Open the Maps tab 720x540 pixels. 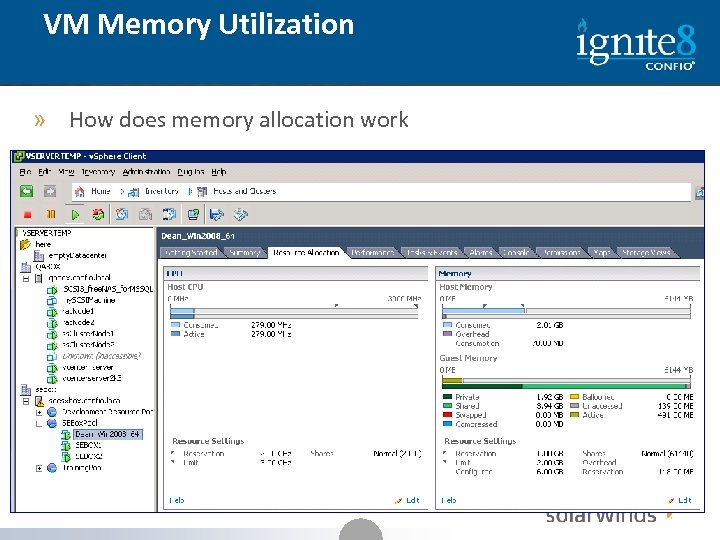pos(602,253)
